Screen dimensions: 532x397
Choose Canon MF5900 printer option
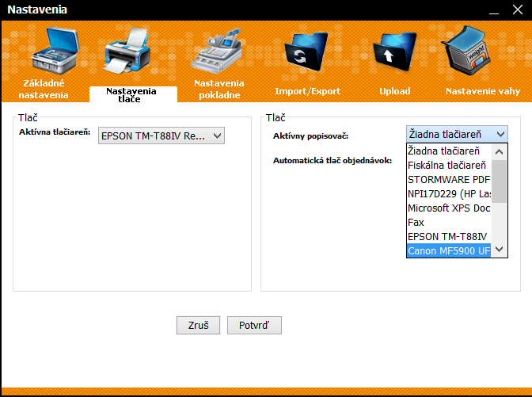(x=447, y=251)
